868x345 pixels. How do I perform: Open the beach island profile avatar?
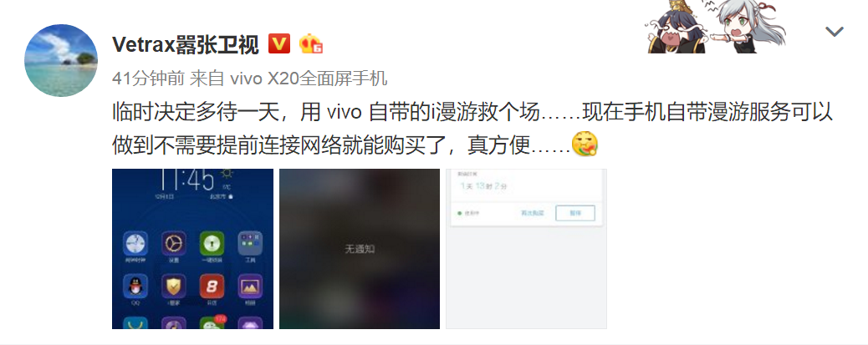[61, 61]
